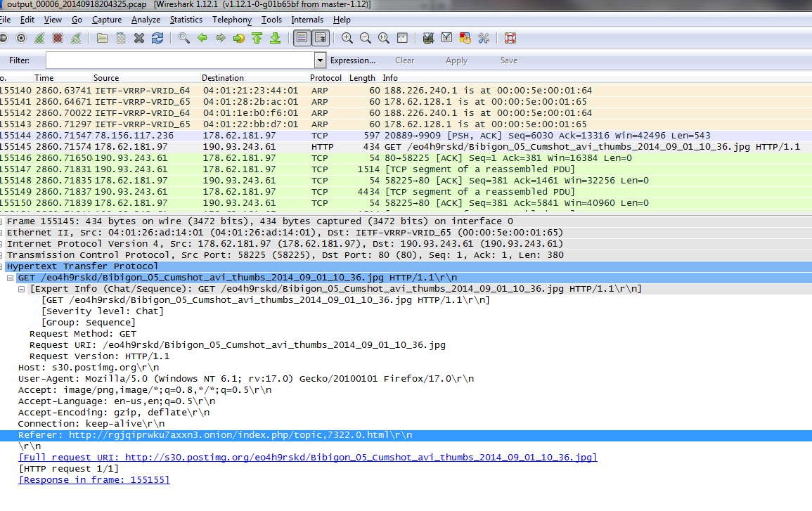The height and width of the screenshot is (511, 812).
Task: Toggle auto scroll during live capture
Action: point(321,39)
